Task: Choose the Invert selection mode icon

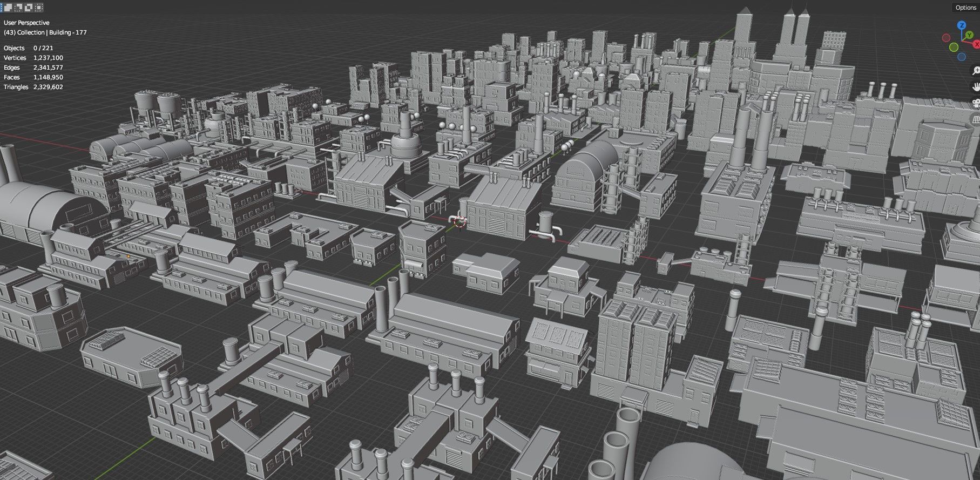Action: (29, 8)
